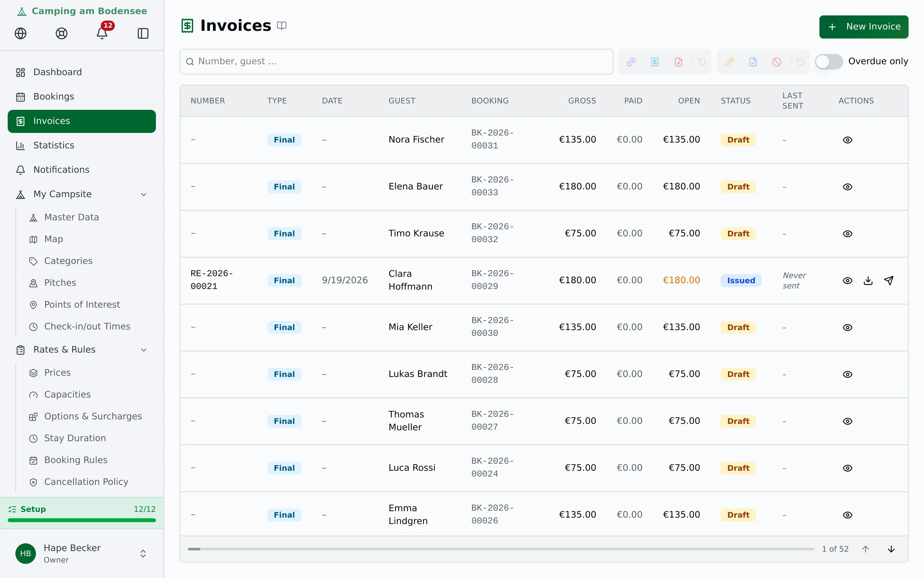Send the Clara Hoffmann invoice
The height and width of the screenshot is (578, 924).
(x=889, y=281)
